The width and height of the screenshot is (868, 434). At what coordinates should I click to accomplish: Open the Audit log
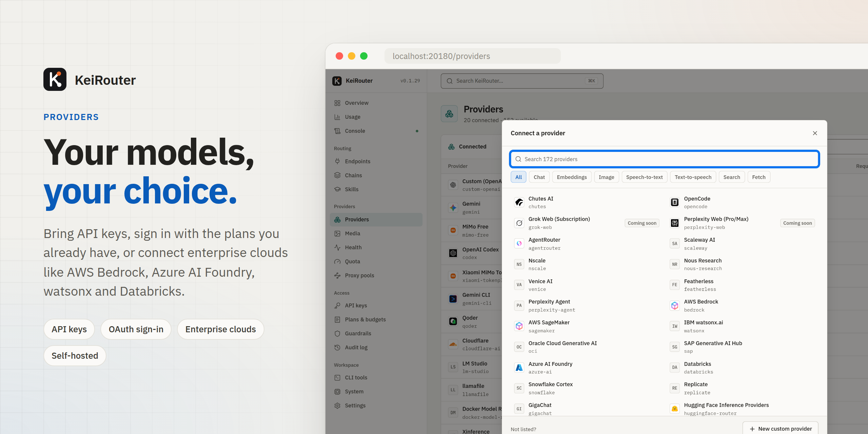376,347
